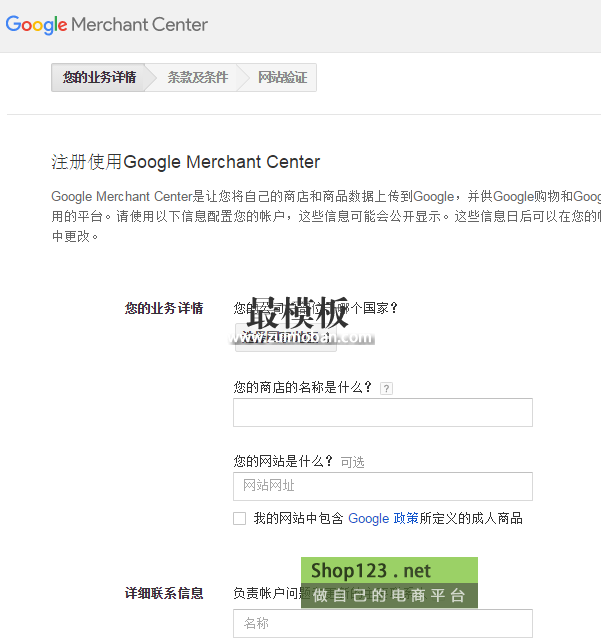Click the 您的商店的名称是什么？ label
Screen dimensions: 601x641
click(303, 387)
